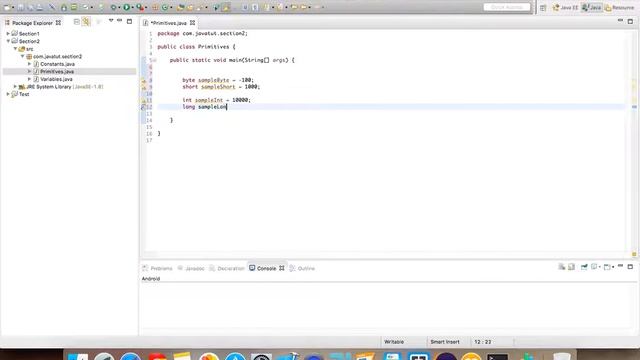
Task: Open the New wizard dropdown arrow
Action: (x=13, y=7)
